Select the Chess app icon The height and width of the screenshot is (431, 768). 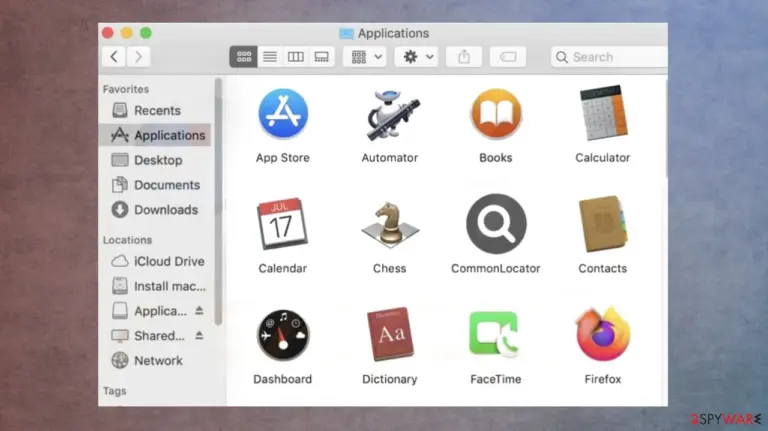tap(390, 224)
